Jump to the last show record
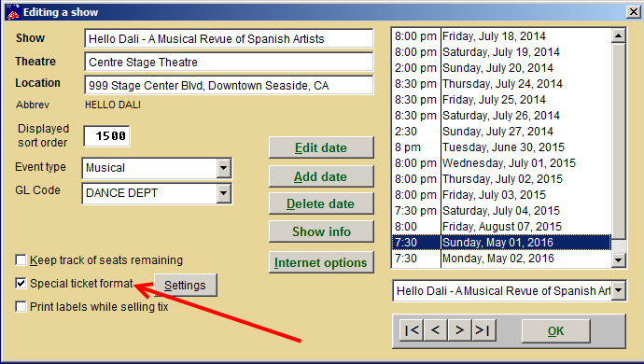This screenshot has height=364, width=644. coord(483,329)
